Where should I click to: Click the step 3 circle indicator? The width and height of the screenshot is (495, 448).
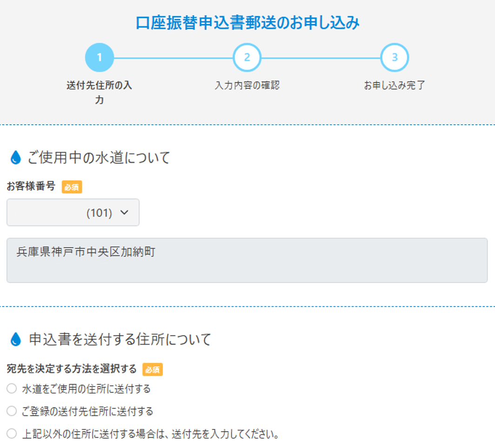click(x=395, y=58)
